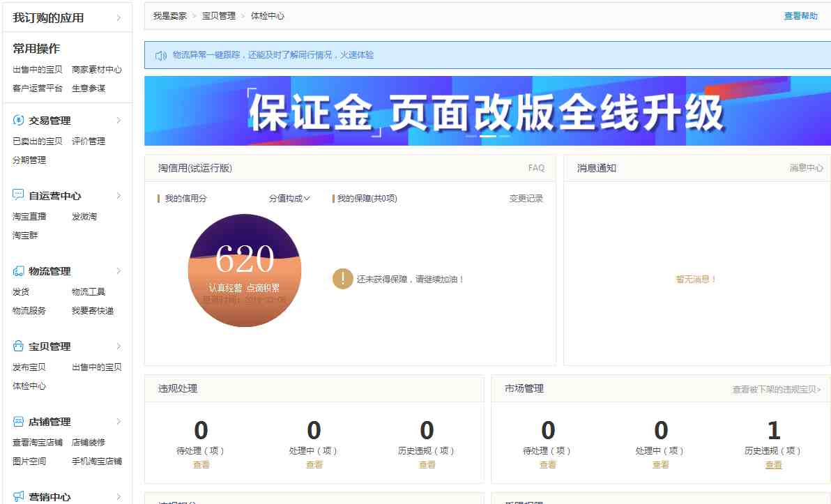Open 商家素材中心 in the sidebar

coord(97,70)
